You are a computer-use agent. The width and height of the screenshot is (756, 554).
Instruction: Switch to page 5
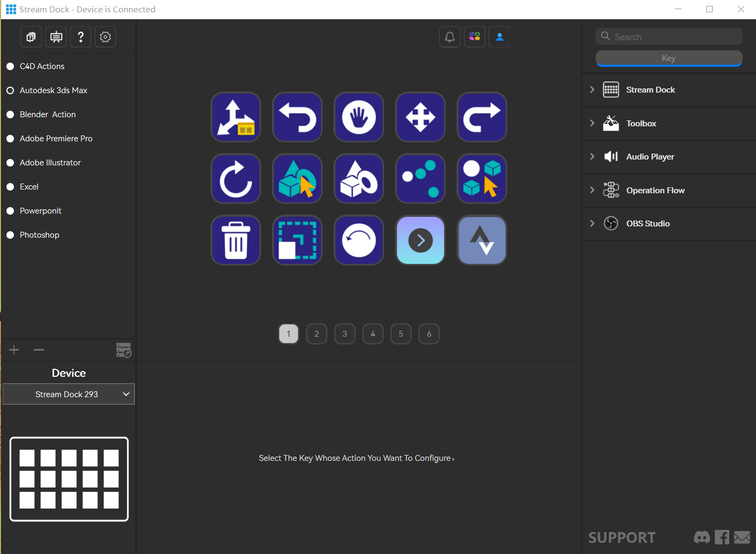pyautogui.click(x=401, y=334)
